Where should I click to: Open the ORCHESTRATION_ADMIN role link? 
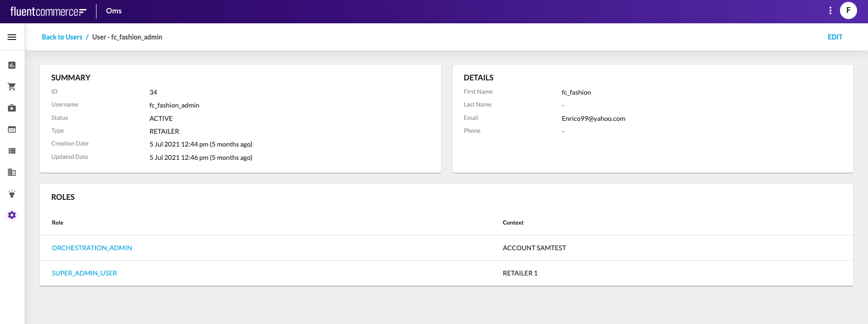point(92,248)
